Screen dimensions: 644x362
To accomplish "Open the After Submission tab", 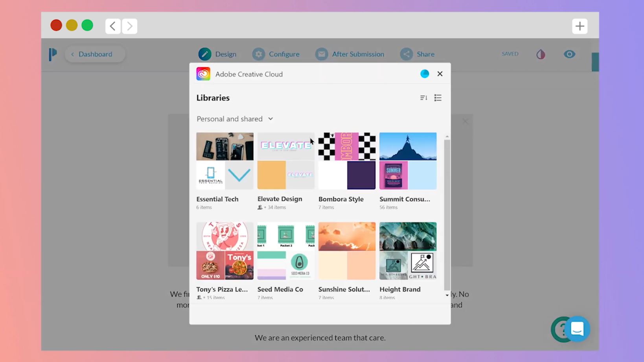I will (350, 54).
